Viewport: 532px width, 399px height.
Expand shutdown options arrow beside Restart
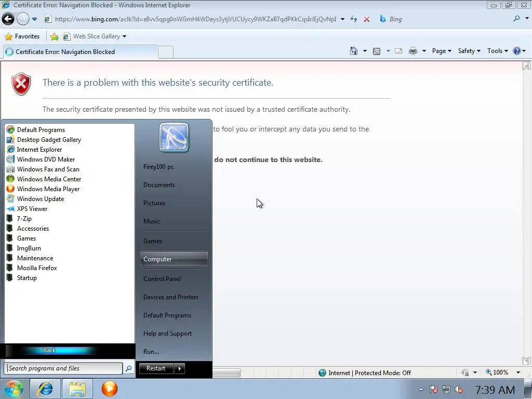point(179,368)
